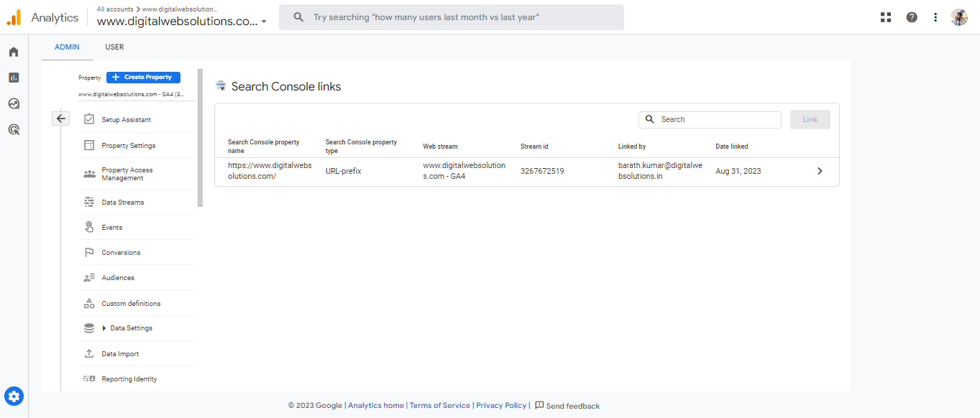Viewport: 980px width, 418px height.
Task: Click the Property Settings layout icon
Action: coord(89,145)
